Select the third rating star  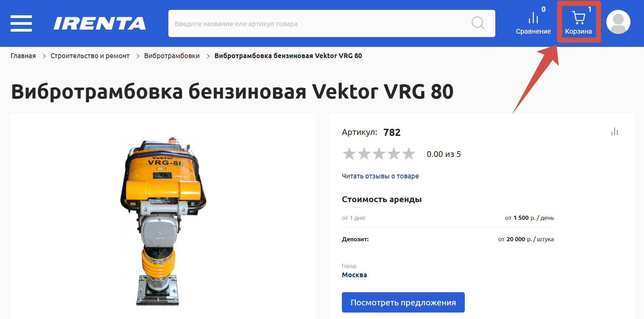379,154
